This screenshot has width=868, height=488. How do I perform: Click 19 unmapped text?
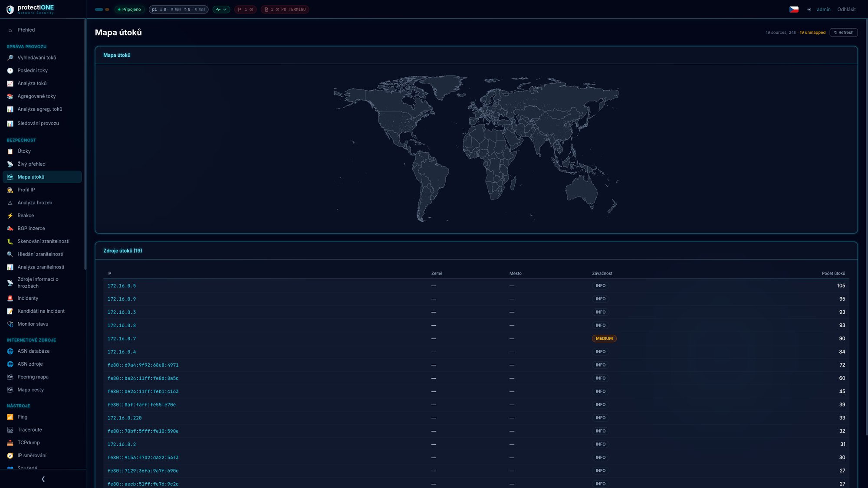tap(812, 33)
